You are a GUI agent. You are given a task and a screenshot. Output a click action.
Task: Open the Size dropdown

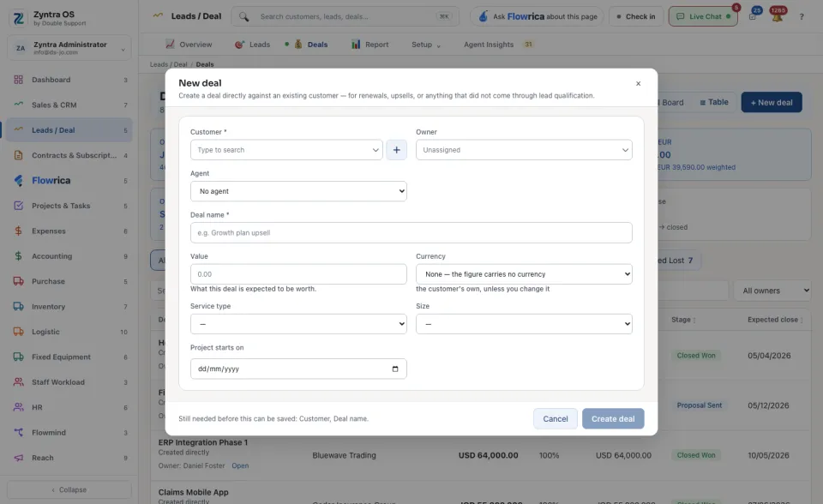[x=524, y=325]
